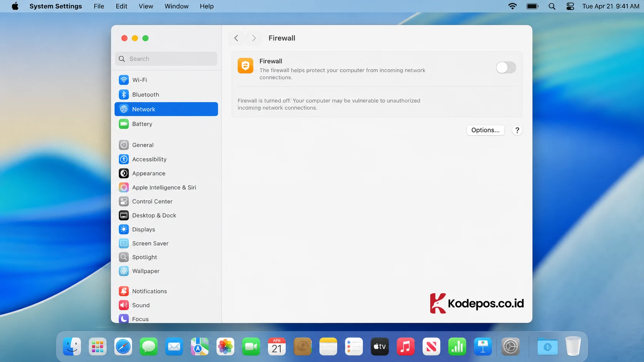Open Finder from the Dock
644x362 pixels.
(x=72, y=347)
